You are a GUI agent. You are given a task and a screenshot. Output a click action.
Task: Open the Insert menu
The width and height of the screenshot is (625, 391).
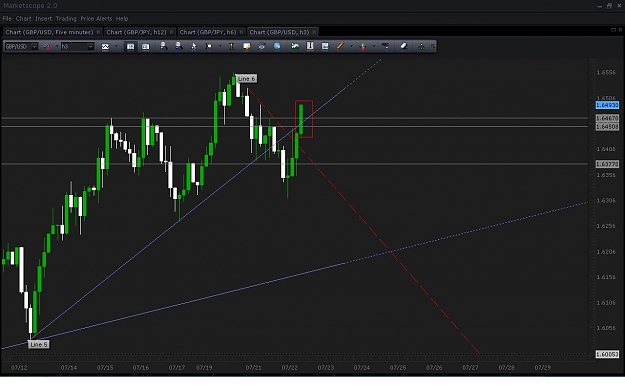coord(43,19)
